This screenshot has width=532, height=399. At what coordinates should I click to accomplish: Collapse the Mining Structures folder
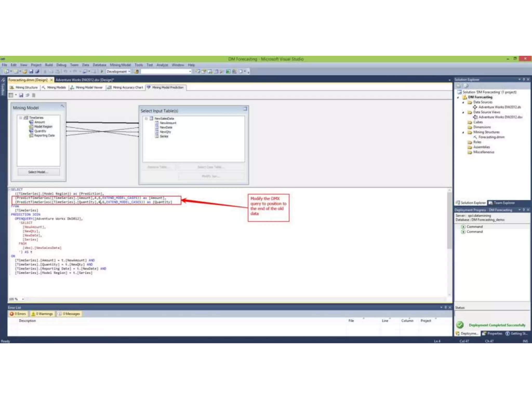click(x=463, y=132)
